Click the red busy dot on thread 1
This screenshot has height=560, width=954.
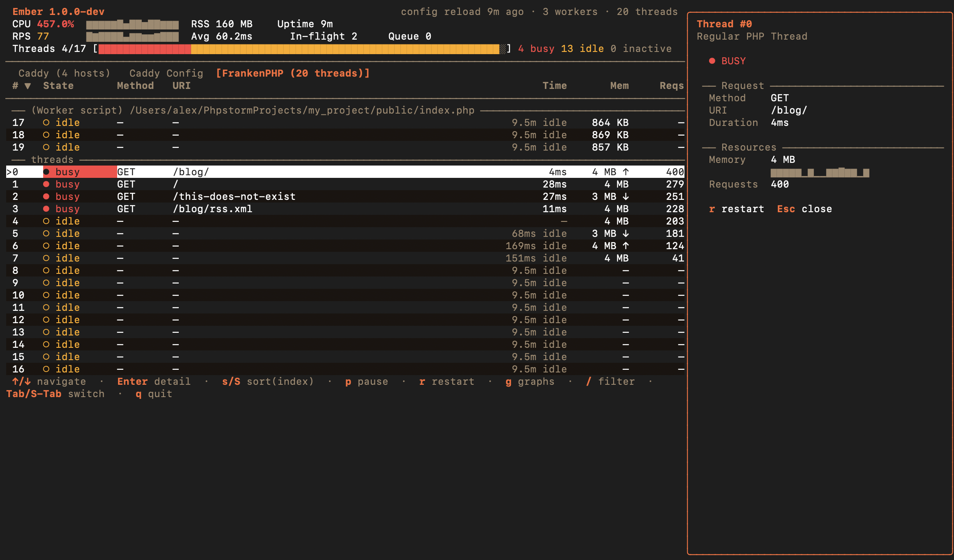[46, 184]
